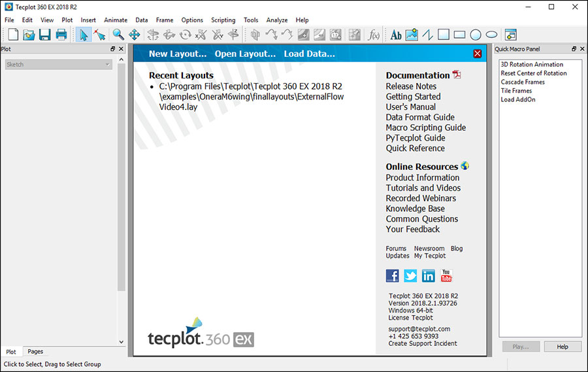Select the 3D Rotation Animation macro
The image size is (588, 372).
(x=532, y=65)
